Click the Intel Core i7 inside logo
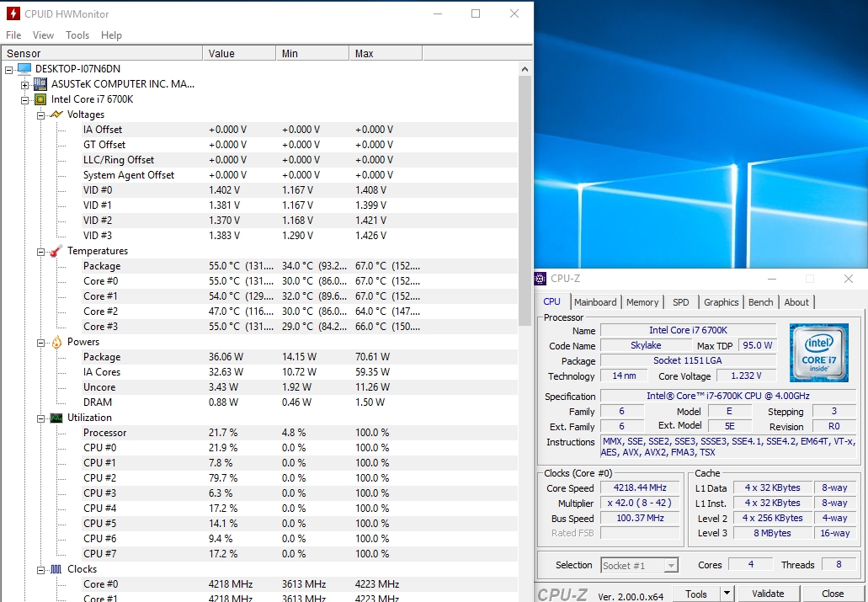868x602 pixels. click(818, 352)
